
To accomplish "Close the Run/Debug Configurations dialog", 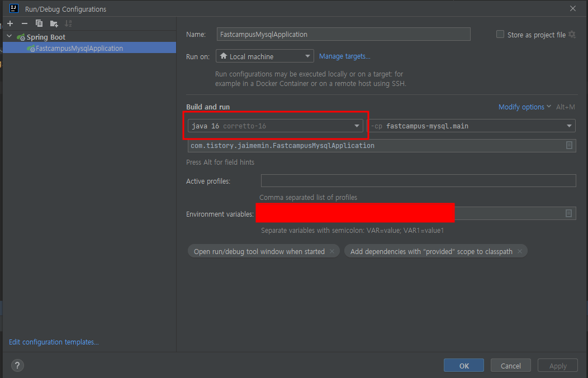I will tap(572, 8).
